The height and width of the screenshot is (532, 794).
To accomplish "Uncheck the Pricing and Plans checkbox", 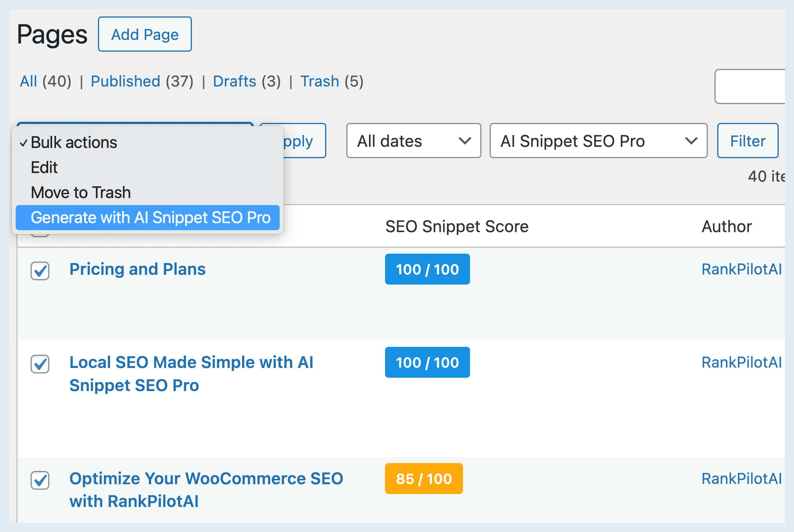I will [x=40, y=271].
